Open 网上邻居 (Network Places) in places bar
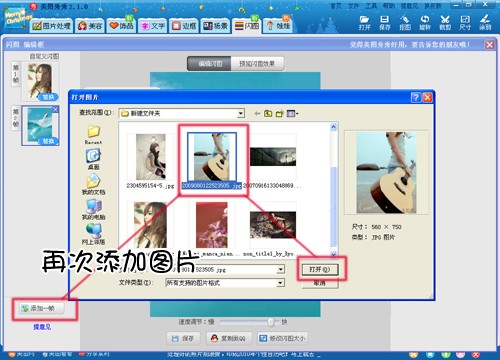Viewport: 500px width, 360px height. pos(93,234)
